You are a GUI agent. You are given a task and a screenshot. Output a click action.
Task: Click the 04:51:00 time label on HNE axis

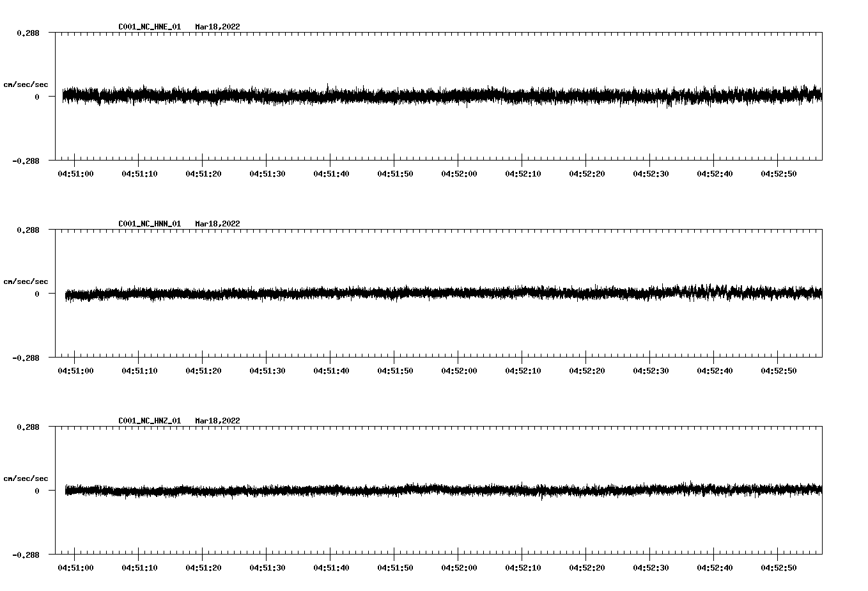[x=75, y=174]
